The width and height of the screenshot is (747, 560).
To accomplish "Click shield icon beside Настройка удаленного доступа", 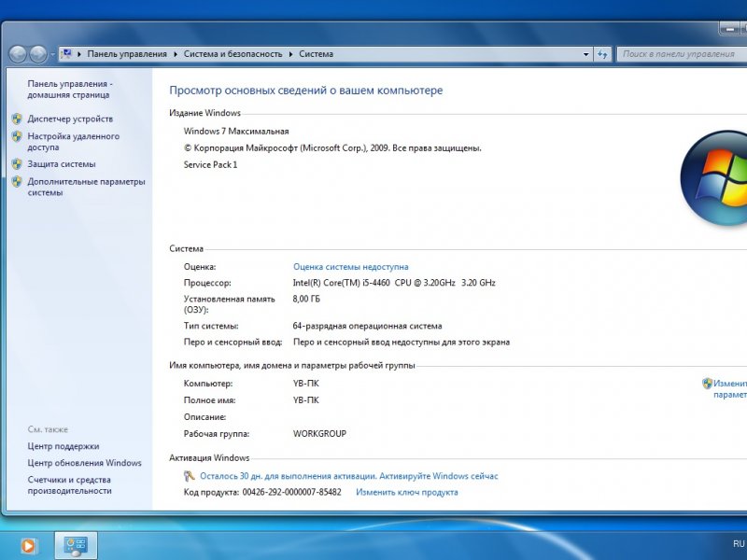I will pyautogui.click(x=17, y=136).
